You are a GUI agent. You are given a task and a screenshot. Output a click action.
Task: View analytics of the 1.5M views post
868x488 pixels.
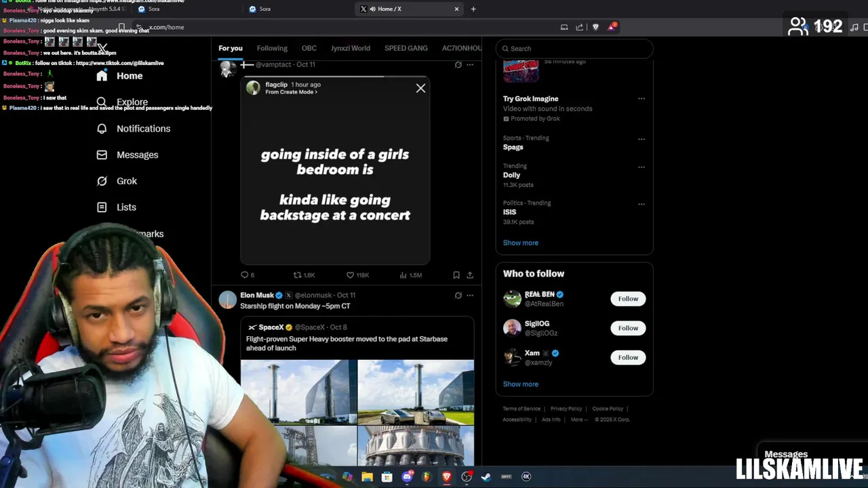coord(410,275)
